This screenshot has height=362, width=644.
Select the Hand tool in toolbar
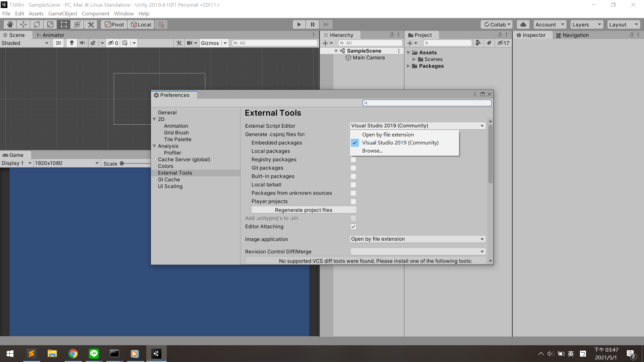pos(10,24)
